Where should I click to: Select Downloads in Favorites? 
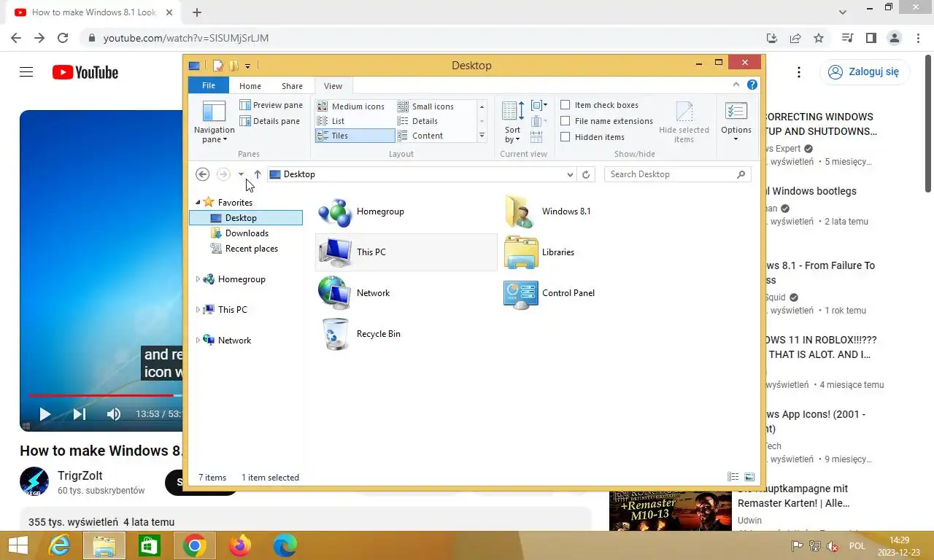pos(247,233)
